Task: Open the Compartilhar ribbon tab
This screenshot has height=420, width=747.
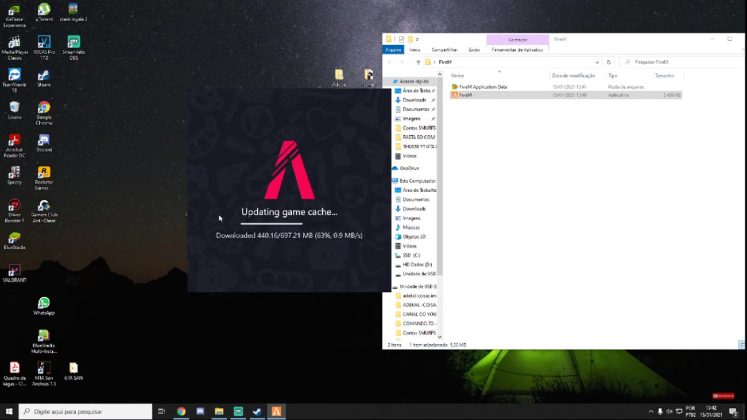Action: point(444,50)
